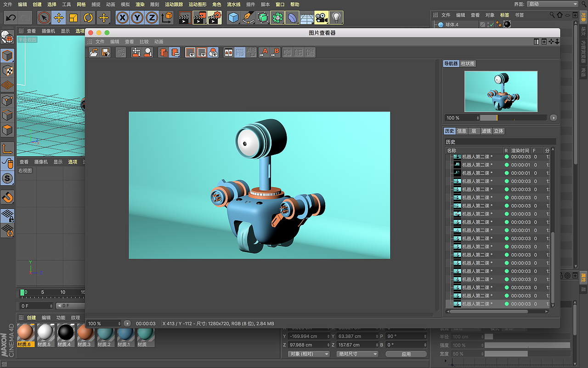Enable the set as image A icon
The image size is (588, 368).
264,52
